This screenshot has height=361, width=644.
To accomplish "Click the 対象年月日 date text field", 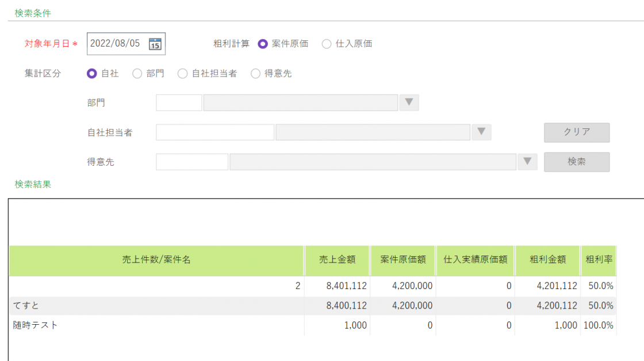I will click(x=117, y=44).
